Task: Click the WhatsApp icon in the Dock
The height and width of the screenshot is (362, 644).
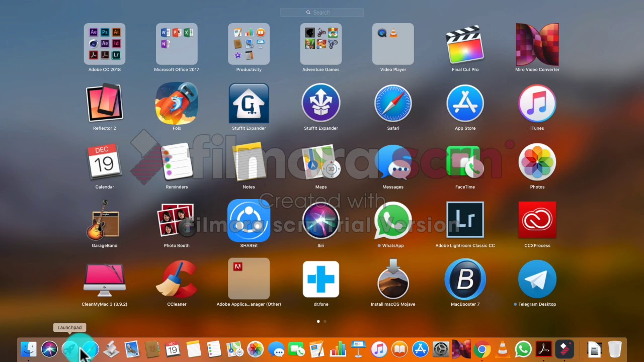Action: click(x=523, y=349)
